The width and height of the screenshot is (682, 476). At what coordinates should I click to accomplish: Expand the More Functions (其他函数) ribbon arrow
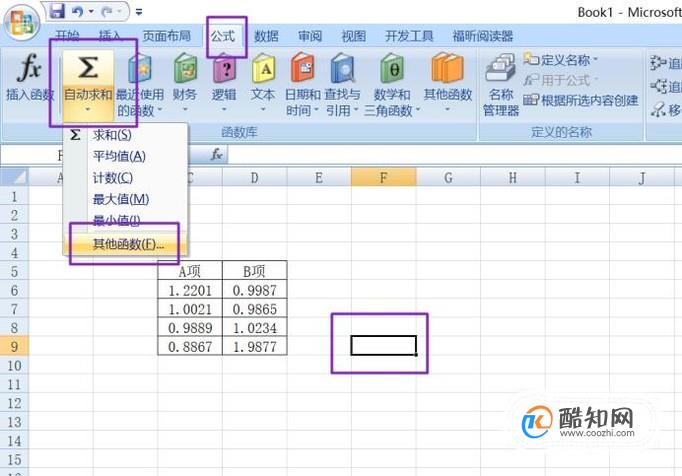448,109
